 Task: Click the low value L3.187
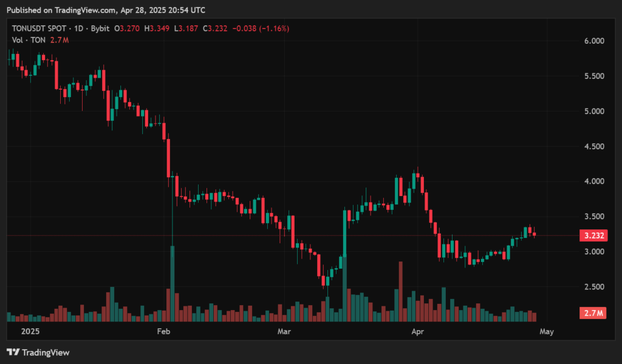click(186, 29)
